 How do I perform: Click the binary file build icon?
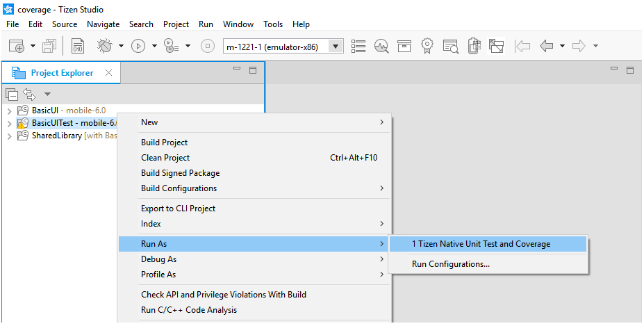click(78, 47)
